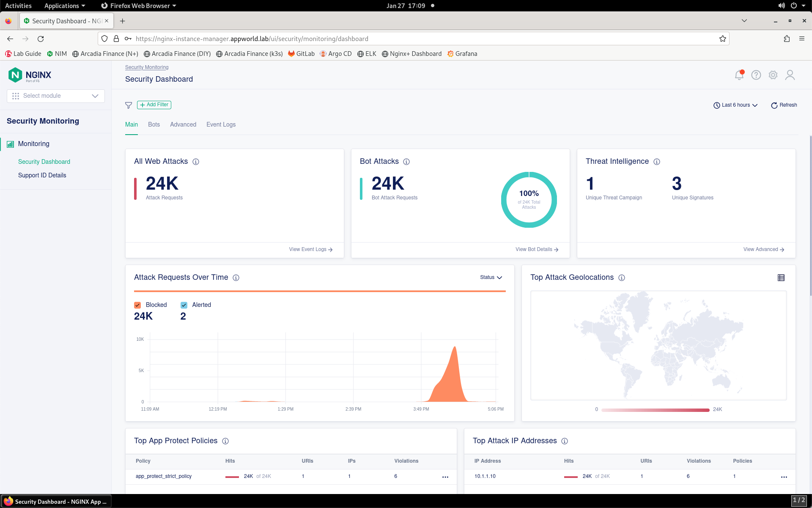Click the Monitoring chart icon in sidebar
Screen dimensions: 812x508
(x=10, y=144)
